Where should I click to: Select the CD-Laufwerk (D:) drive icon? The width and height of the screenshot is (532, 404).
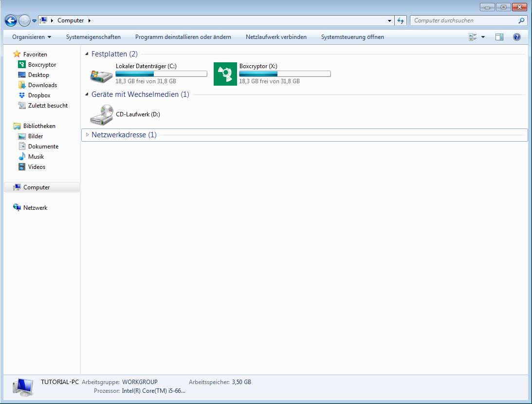[101, 115]
